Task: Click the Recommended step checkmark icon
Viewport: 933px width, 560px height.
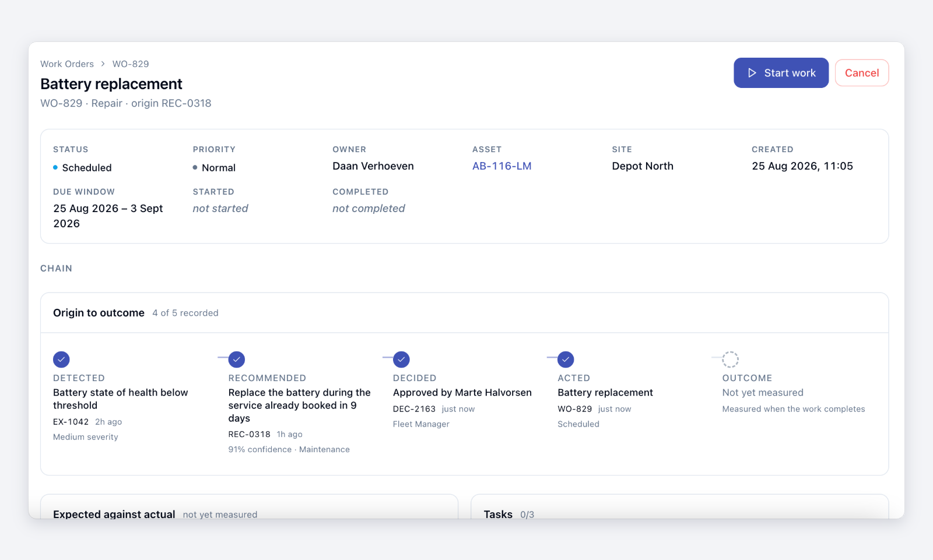Action: pyautogui.click(x=236, y=360)
